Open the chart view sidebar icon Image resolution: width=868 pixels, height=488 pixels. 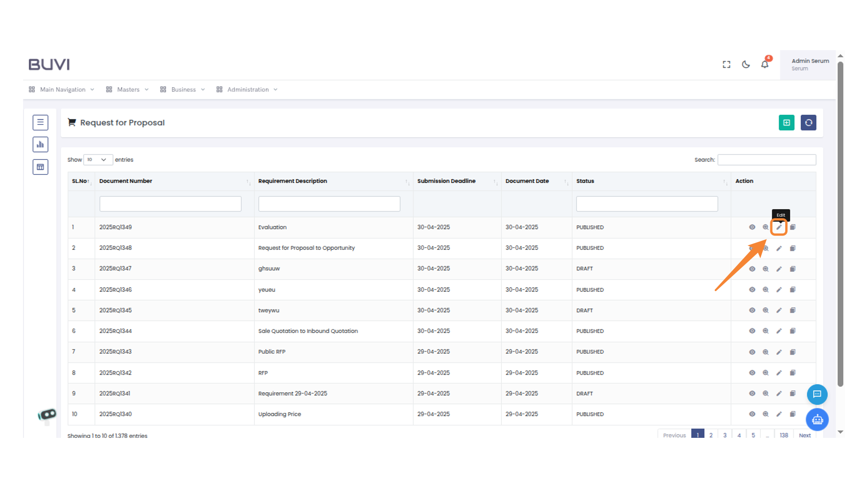pos(40,145)
